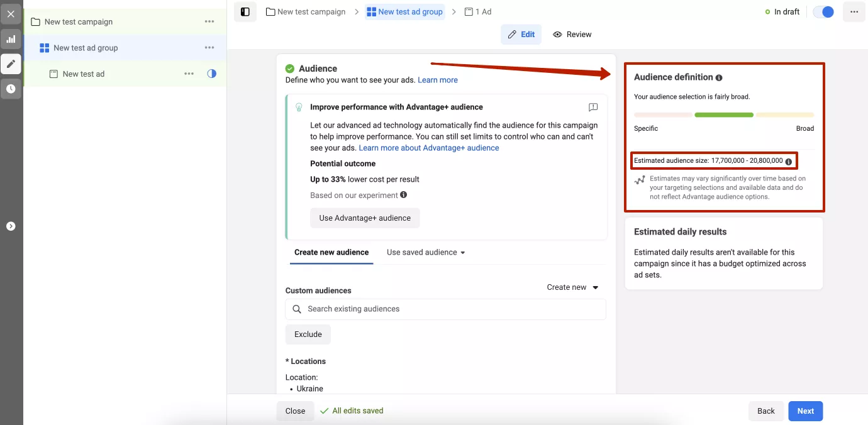This screenshot has width=868, height=425.
Task: Click the Exclude button
Action: point(308,334)
